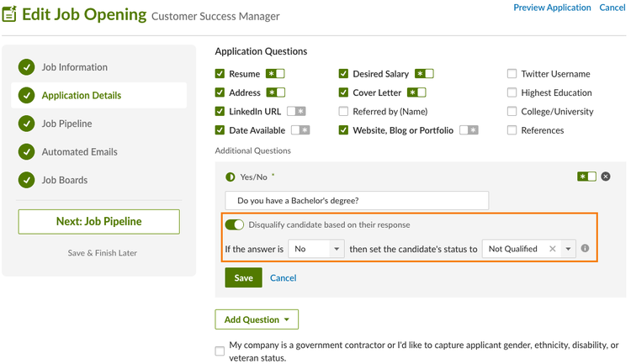Image resolution: width=631 pixels, height=364 pixels.
Task: Expand the candidate status dropdown arrow
Action: [x=569, y=249]
